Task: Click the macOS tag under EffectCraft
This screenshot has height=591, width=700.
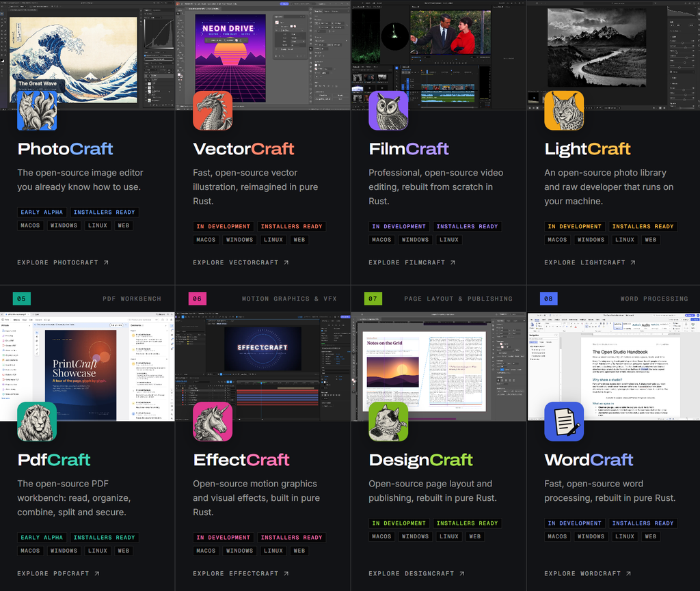Action: point(206,551)
